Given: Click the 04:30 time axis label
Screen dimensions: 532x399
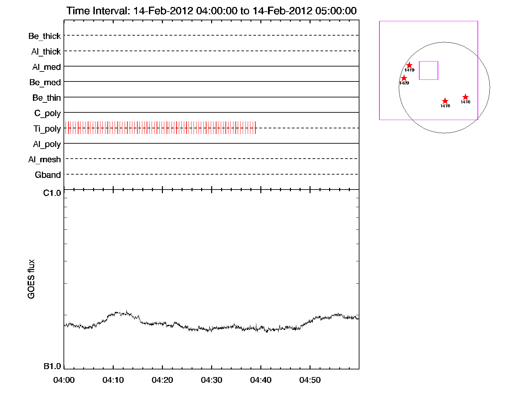Looking at the screenshot, I should [x=211, y=380].
